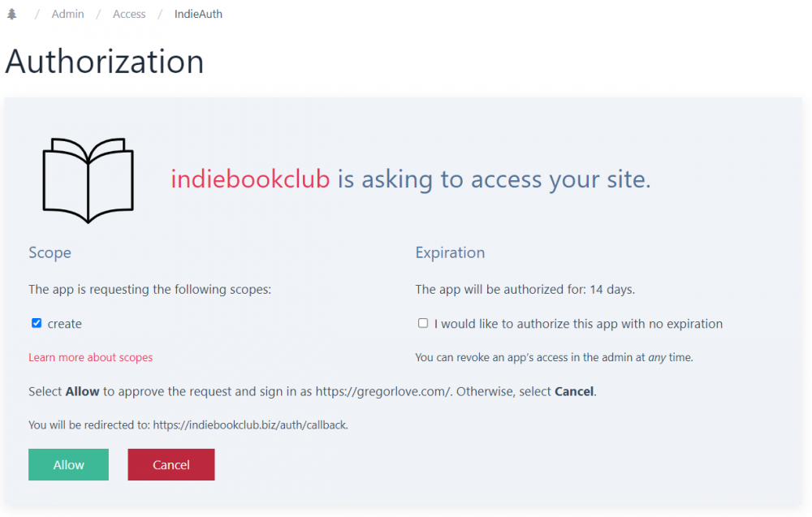Click the Authorization page heading

point(105,62)
